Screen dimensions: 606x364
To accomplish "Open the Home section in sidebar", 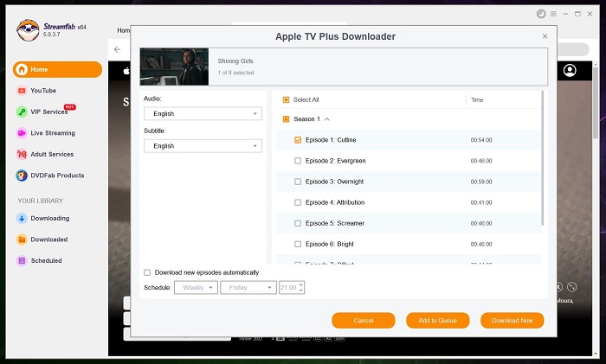I will (x=57, y=69).
